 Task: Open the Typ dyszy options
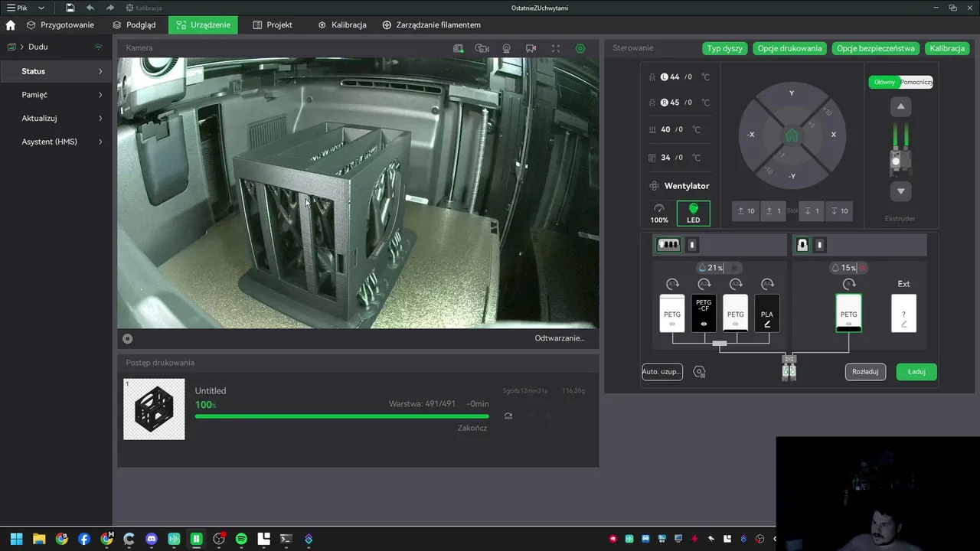pos(725,48)
